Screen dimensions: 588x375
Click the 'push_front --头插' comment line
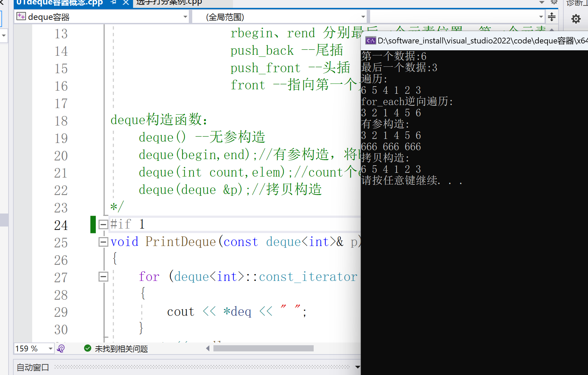tap(290, 68)
